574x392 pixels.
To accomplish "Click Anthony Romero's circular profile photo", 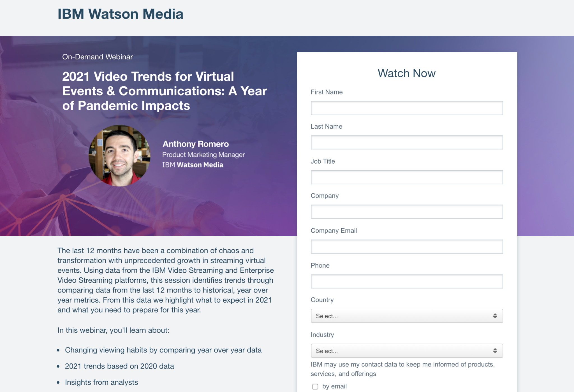I will [x=120, y=156].
